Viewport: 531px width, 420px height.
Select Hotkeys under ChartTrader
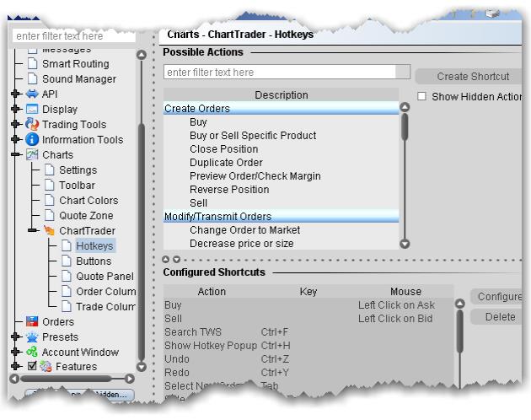click(x=94, y=246)
